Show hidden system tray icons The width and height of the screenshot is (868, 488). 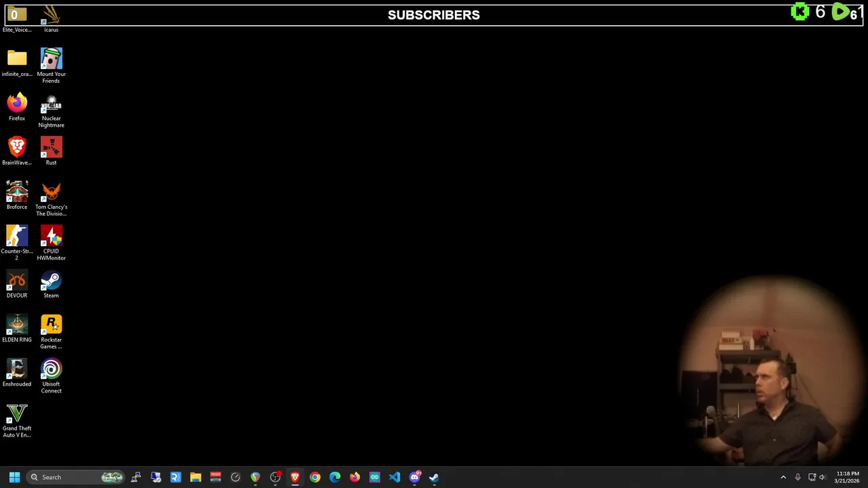[783, 477]
